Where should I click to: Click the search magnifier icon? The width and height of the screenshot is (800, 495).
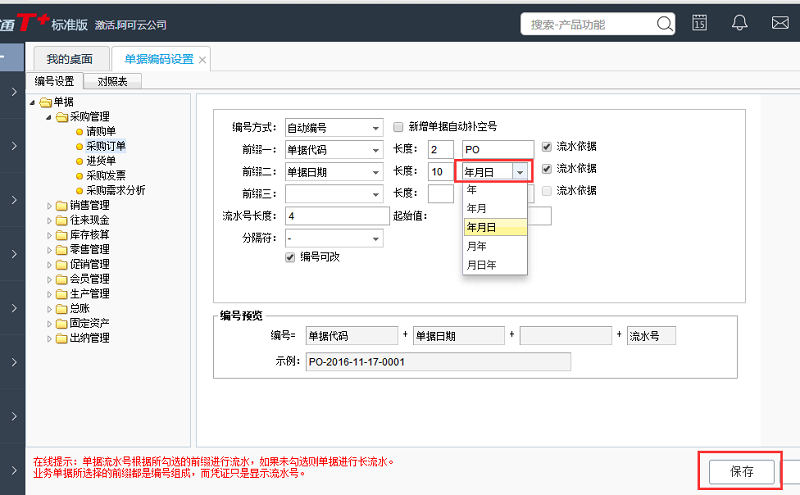(x=664, y=23)
